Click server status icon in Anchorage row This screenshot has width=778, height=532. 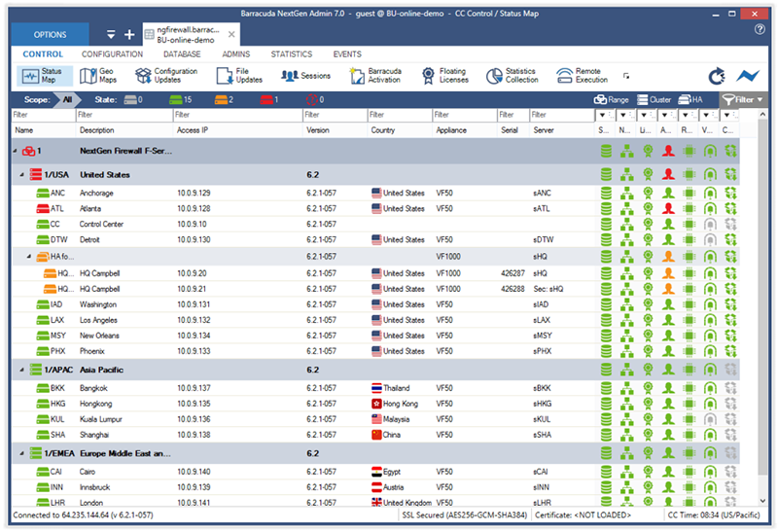pos(606,193)
